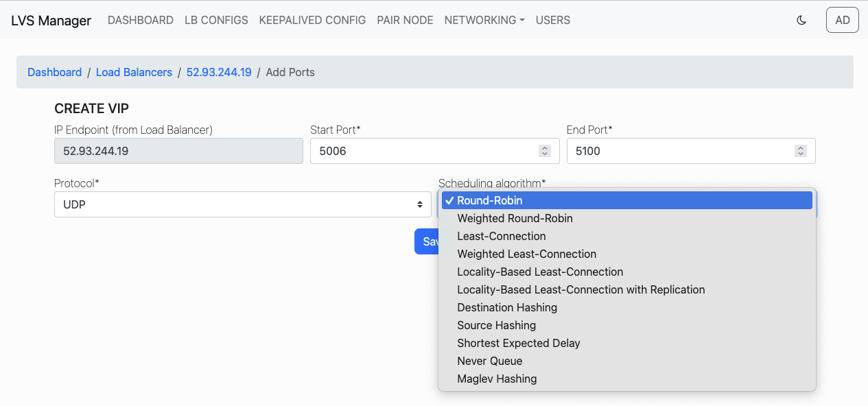Click the End Port stepper arrows
This screenshot has width=868, height=406.
pyautogui.click(x=800, y=151)
